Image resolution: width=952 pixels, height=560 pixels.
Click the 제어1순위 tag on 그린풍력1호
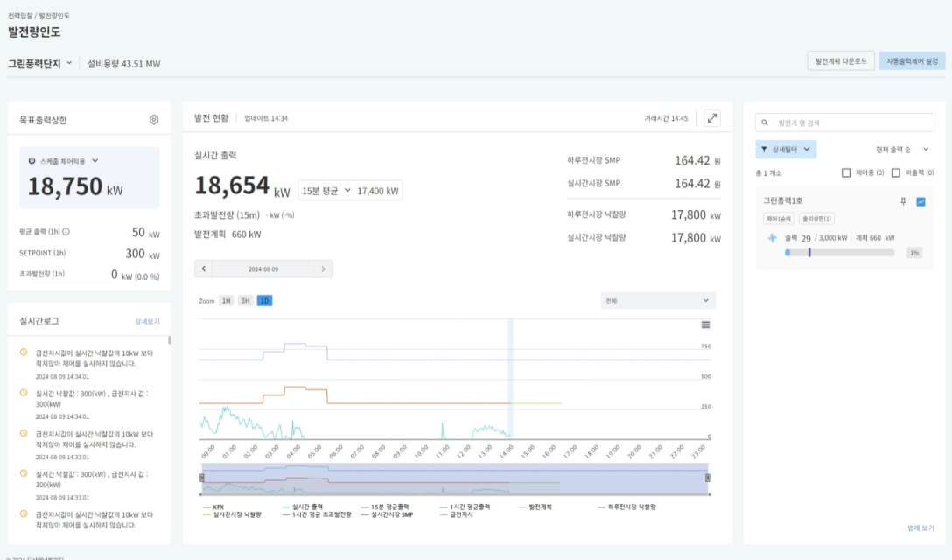779,219
